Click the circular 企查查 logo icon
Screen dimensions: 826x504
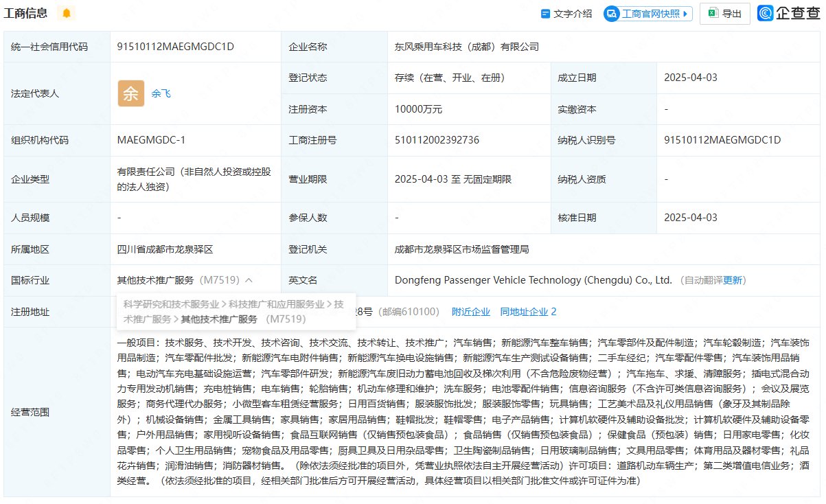[x=764, y=12]
